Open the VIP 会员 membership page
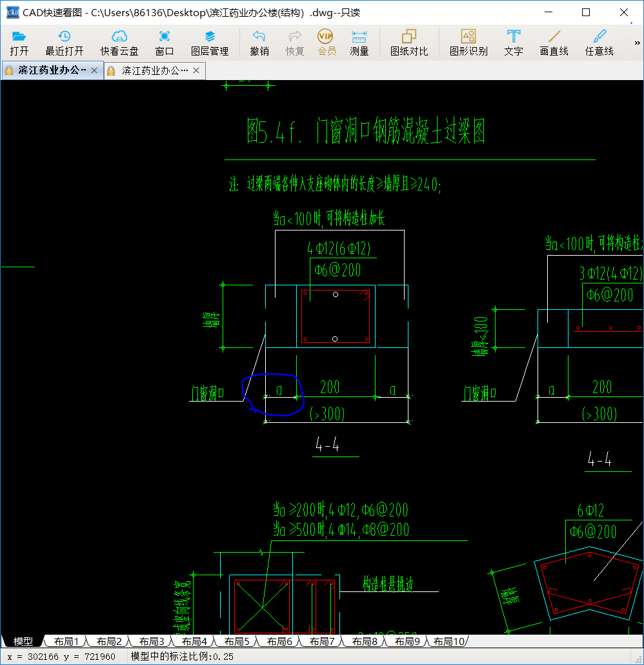The width and height of the screenshot is (644, 665). [x=327, y=43]
